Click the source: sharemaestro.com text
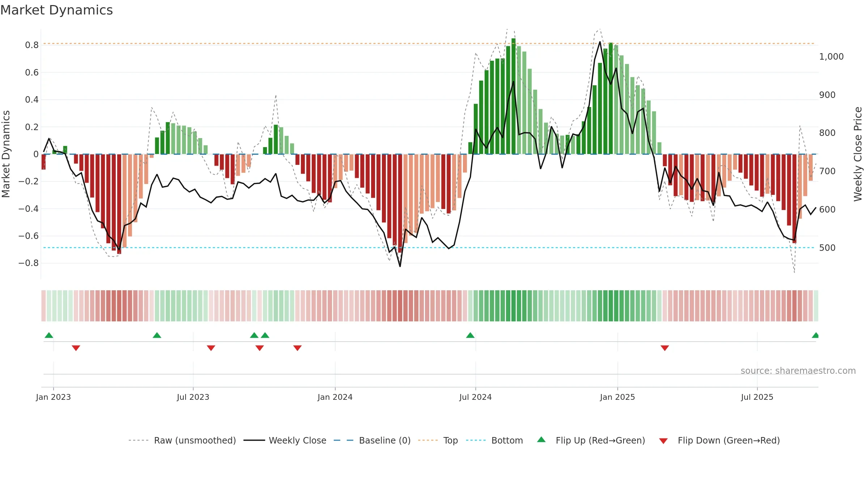This screenshot has width=868, height=488. tap(798, 371)
